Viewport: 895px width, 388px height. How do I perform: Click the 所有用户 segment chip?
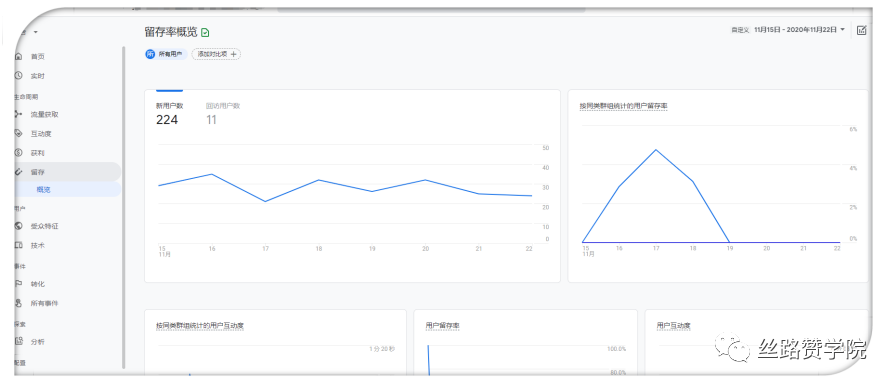tap(166, 54)
